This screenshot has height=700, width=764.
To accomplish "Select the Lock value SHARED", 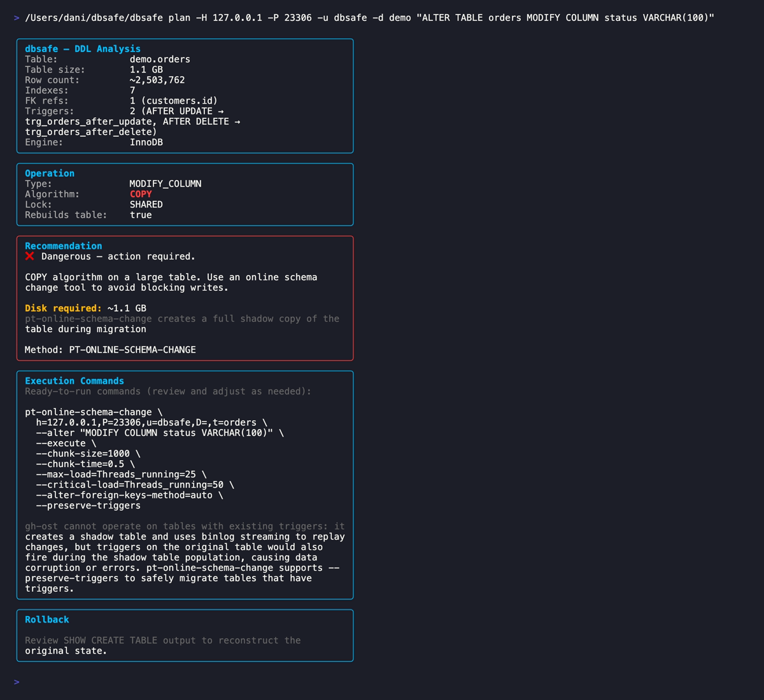I will tap(146, 204).
